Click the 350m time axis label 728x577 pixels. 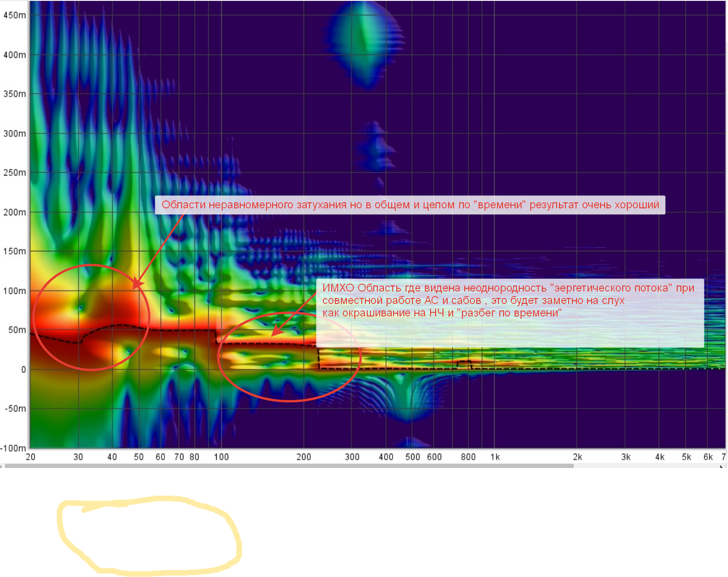[x=15, y=94]
